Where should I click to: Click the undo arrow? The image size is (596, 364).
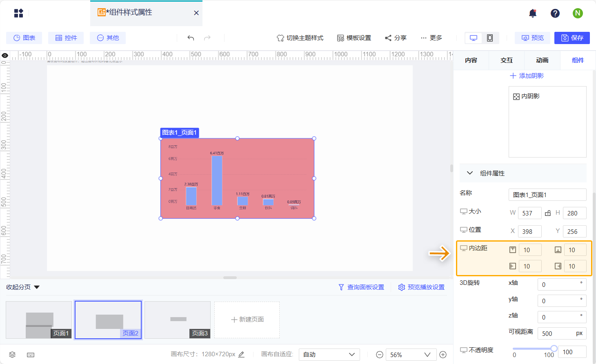(x=191, y=38)
